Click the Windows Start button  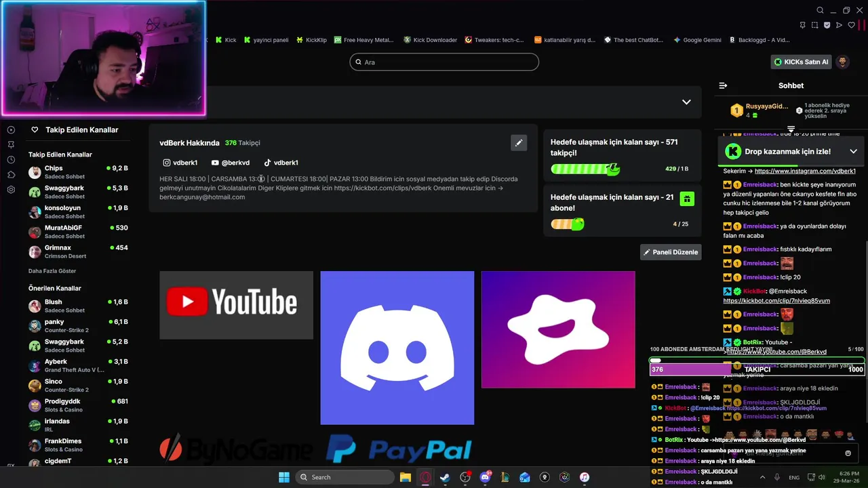(x=284, y=477)
